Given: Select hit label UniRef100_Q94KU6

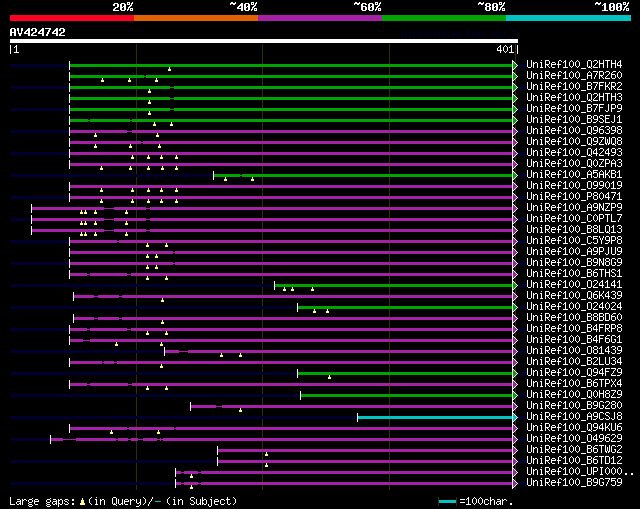Looking at the screenshot, I should tap(574, 428).
